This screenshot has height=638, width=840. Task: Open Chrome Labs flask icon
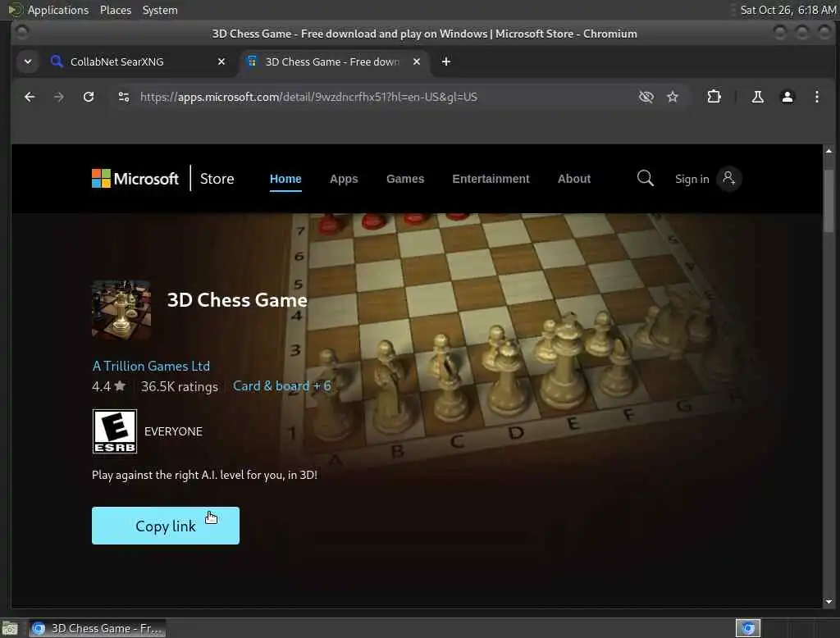click(x=757, y=97)
